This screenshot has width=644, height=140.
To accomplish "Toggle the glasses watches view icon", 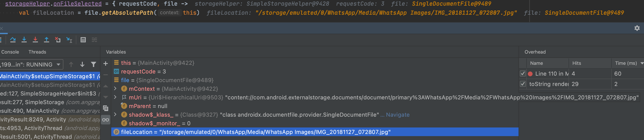I will coord(106,120).
